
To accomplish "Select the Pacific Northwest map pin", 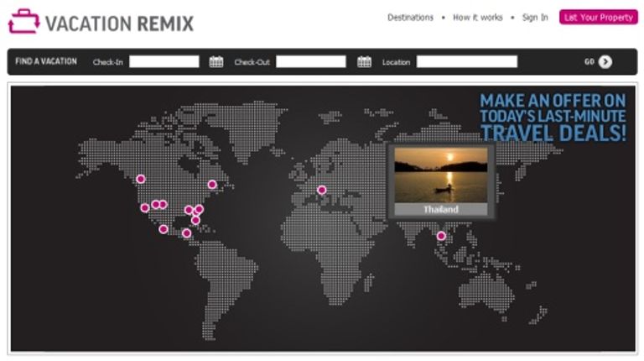I will pyautogui.click(x=141, y=179).
